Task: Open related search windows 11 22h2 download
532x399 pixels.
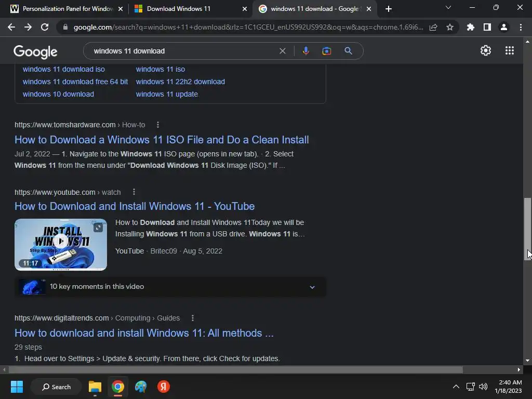Action: (180, 82)
